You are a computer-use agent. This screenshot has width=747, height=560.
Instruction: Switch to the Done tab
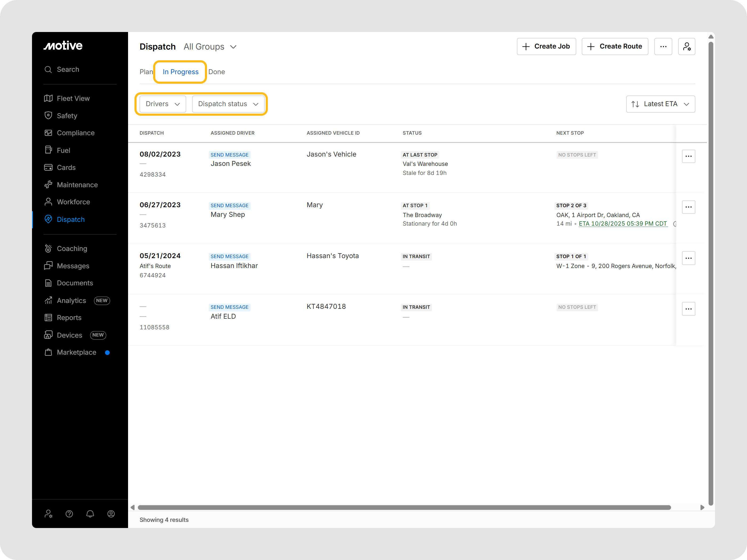pyautogui.click(x=216, y=72)
